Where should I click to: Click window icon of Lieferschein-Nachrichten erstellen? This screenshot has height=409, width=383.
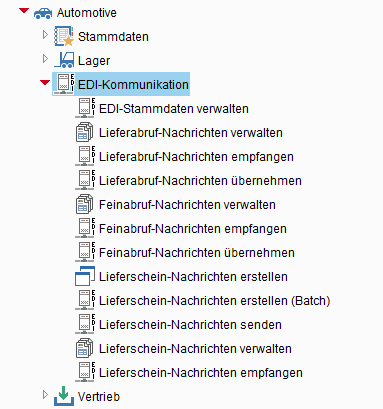tap(85, 276)
